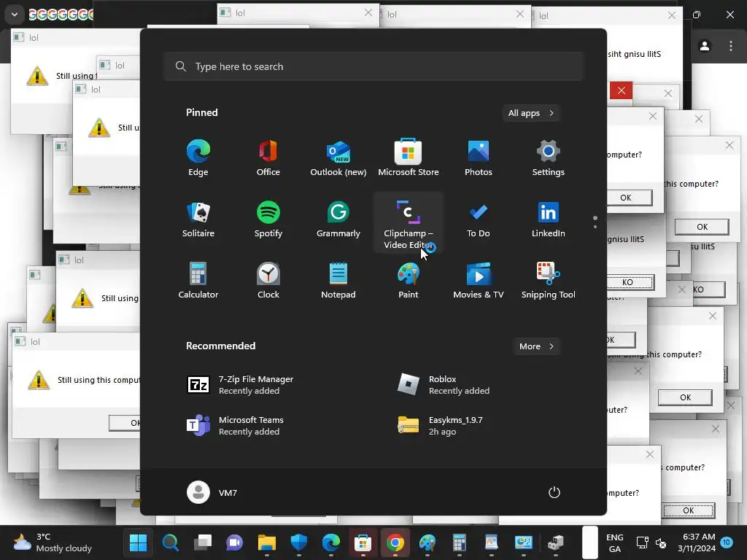Screen dimensions: 747x560
Task: Open the Edge pinned app
Action: [198, 158]
